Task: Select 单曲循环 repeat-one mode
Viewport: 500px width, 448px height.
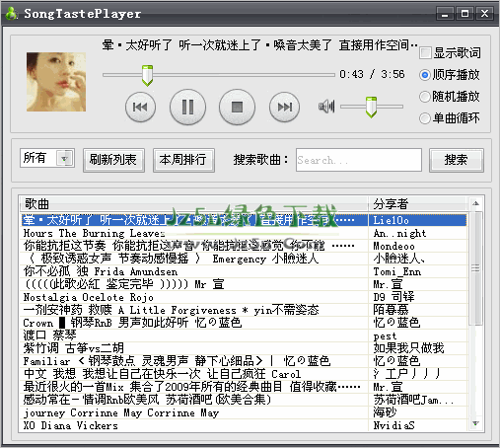Action: [425, 118]
